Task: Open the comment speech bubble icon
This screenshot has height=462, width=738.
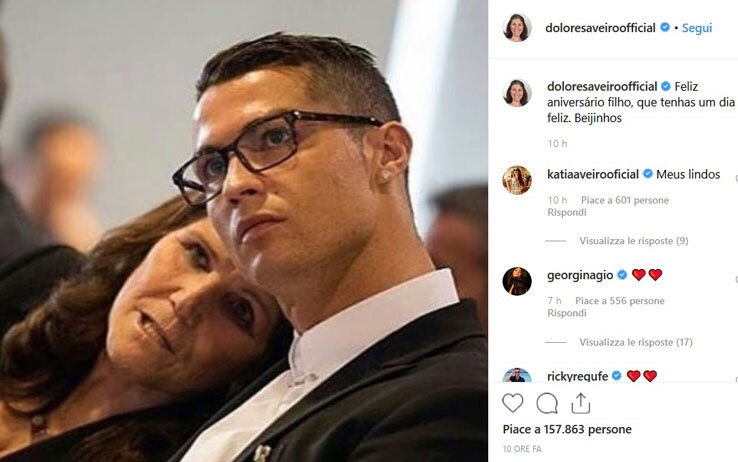Action: (547, 403)
